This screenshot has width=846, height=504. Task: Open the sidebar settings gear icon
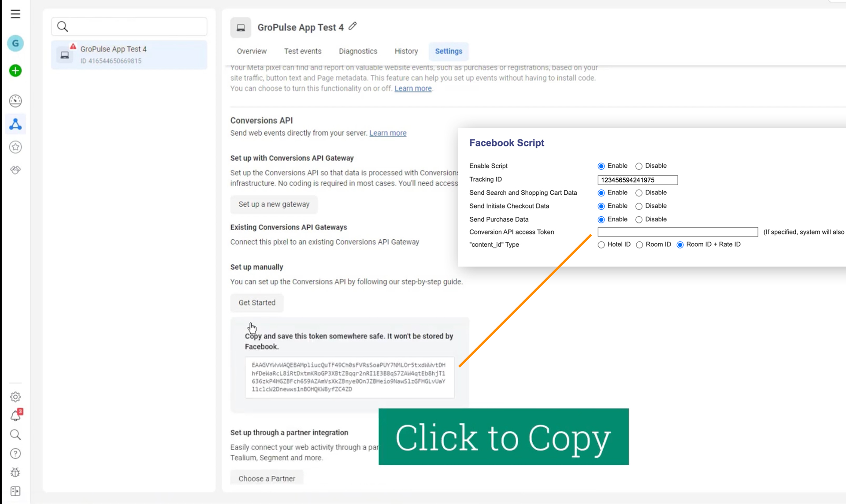coord(15,397)
